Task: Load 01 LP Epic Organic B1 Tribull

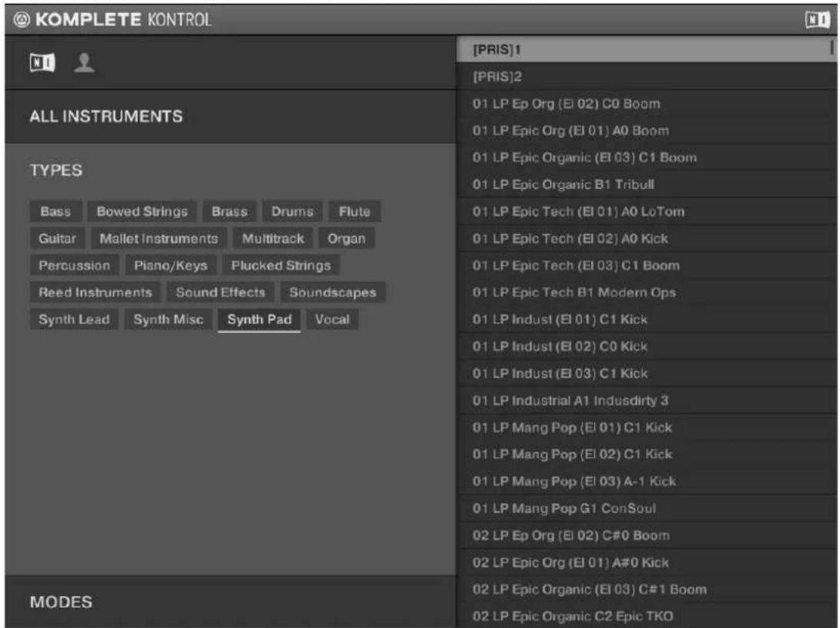Action: click(x=647, y=184)
